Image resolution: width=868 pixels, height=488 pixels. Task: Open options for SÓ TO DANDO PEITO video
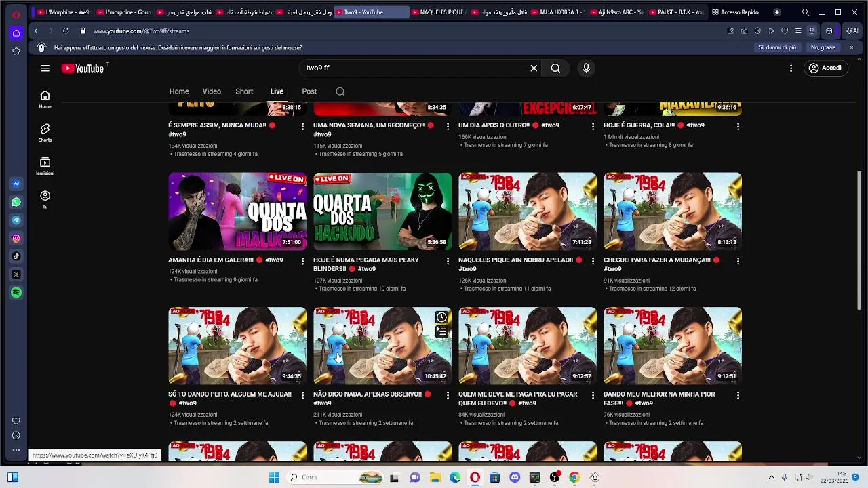click(x=302, y=395)
